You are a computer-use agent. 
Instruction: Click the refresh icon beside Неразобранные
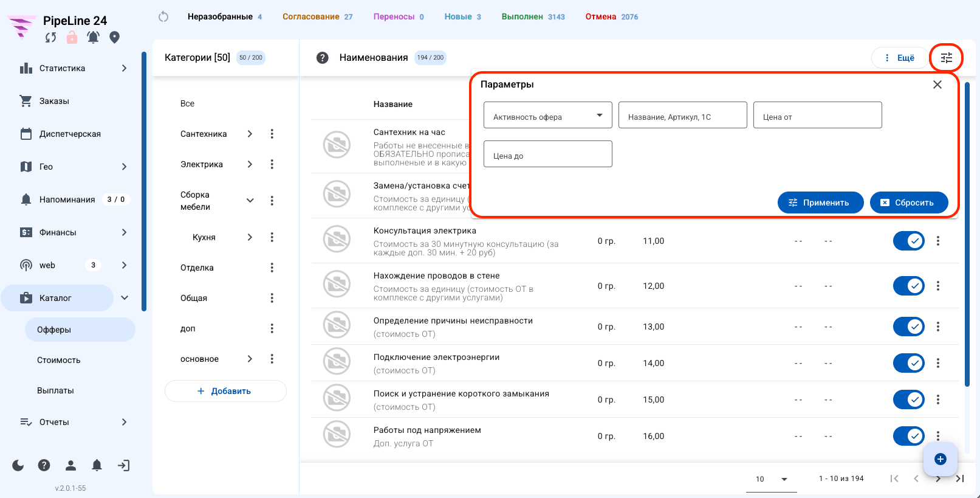point(163,17)
